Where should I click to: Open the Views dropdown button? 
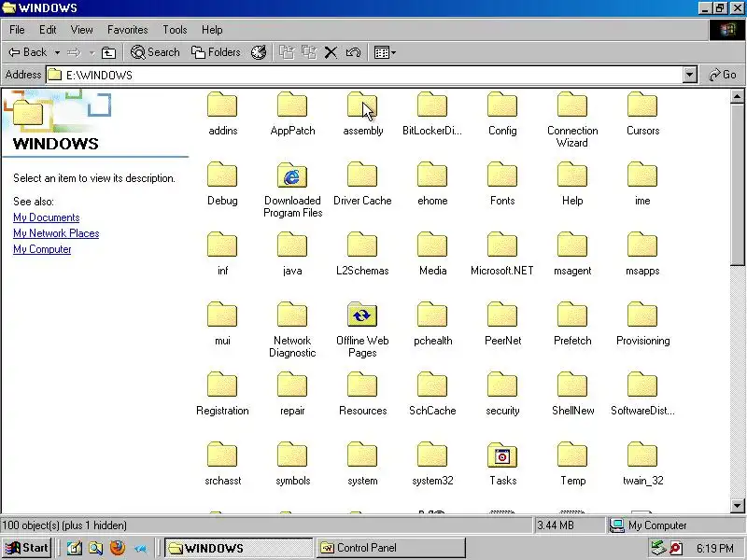(385, 52)
